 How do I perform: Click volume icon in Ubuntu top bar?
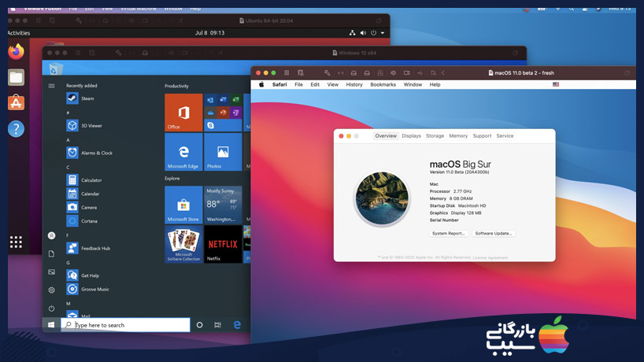363,33
